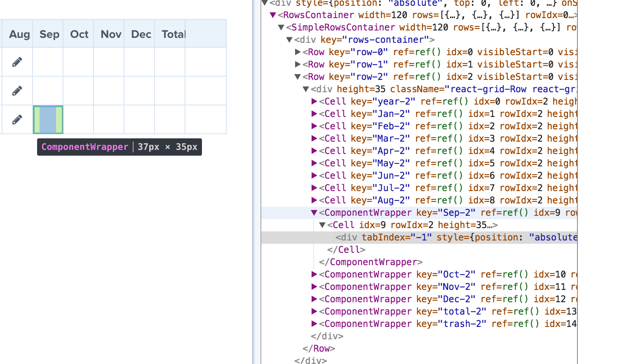Click the pencil edit icon in the second row
The height and width of the screenshot is (364, 624).
pos(16,91)
